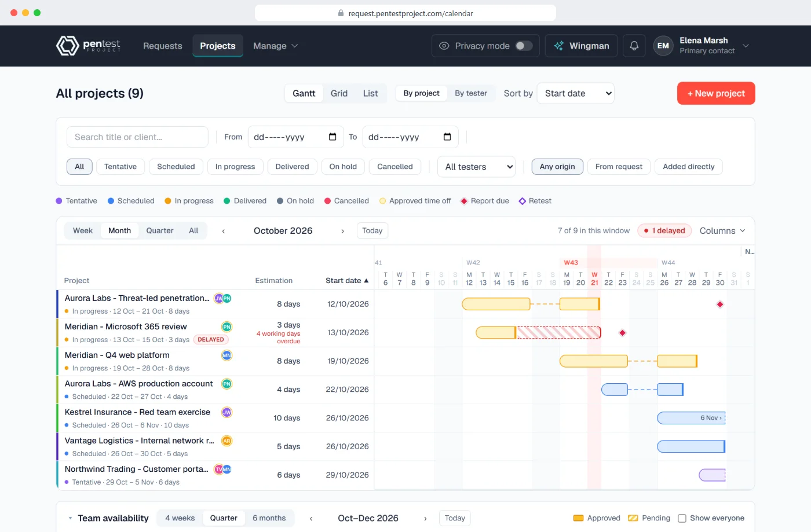Open the Sort by Start date dropdown

click(576, 93)
